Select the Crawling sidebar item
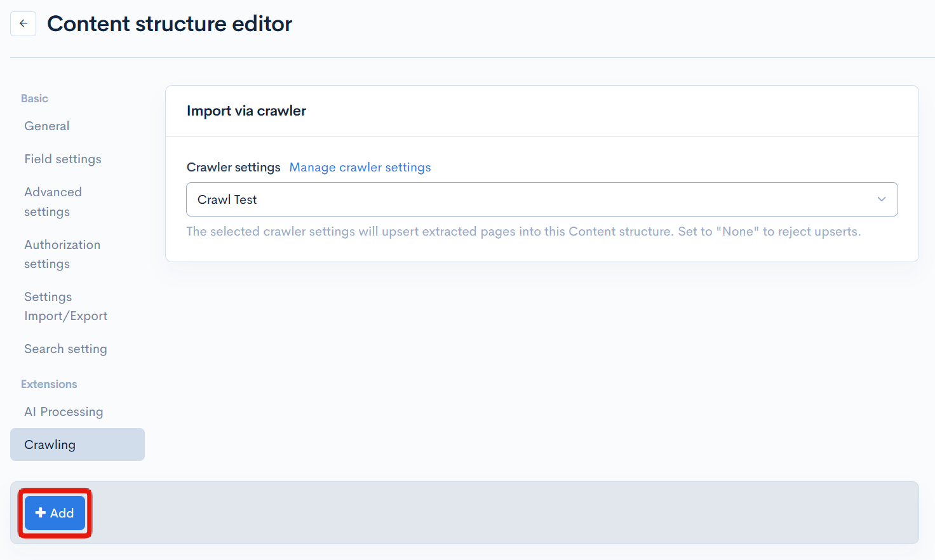 point(77,444)
